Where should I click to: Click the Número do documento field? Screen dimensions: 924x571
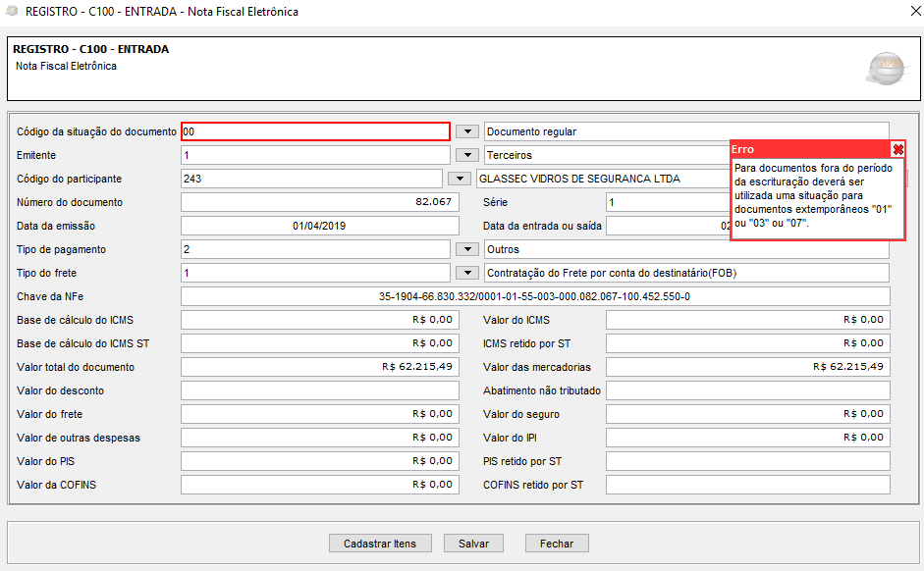[x=319, y=202]
